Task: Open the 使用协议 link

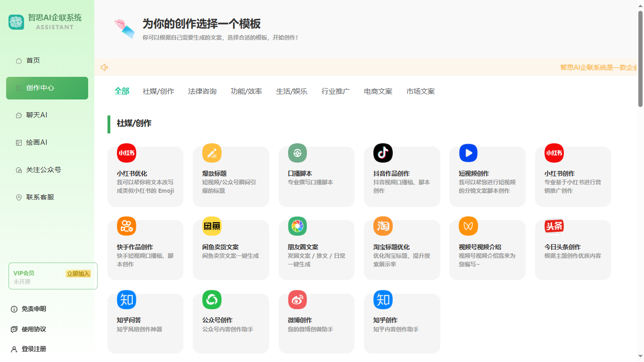Action: tap(34, 329)
